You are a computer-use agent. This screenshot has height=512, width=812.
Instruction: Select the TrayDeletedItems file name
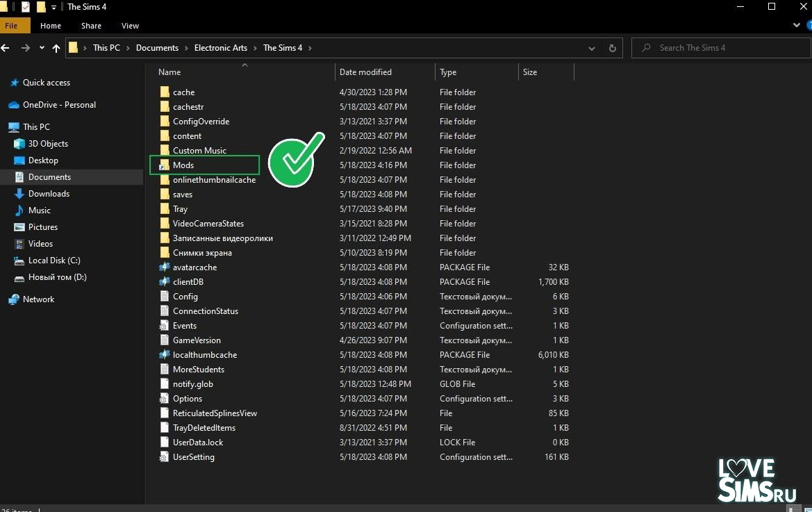(204, 428)
